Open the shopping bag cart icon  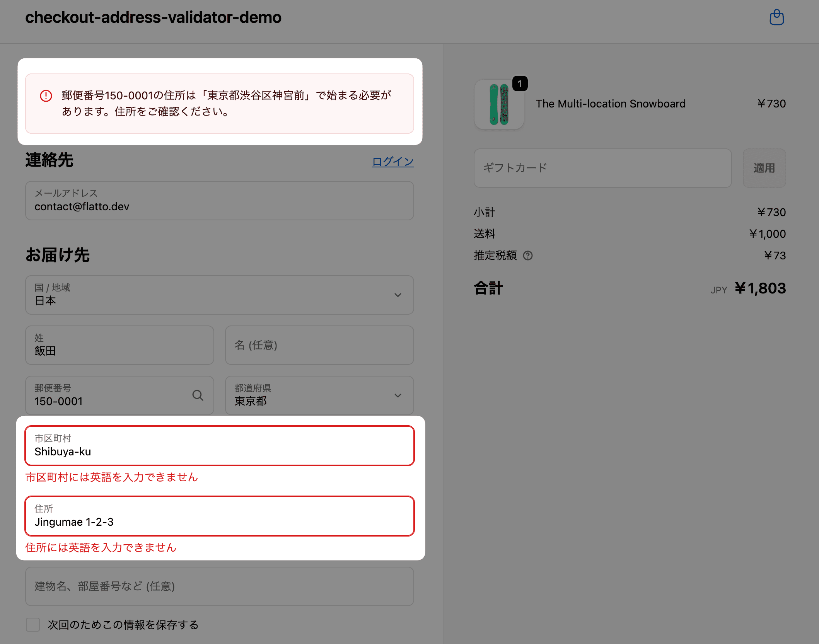776,17
